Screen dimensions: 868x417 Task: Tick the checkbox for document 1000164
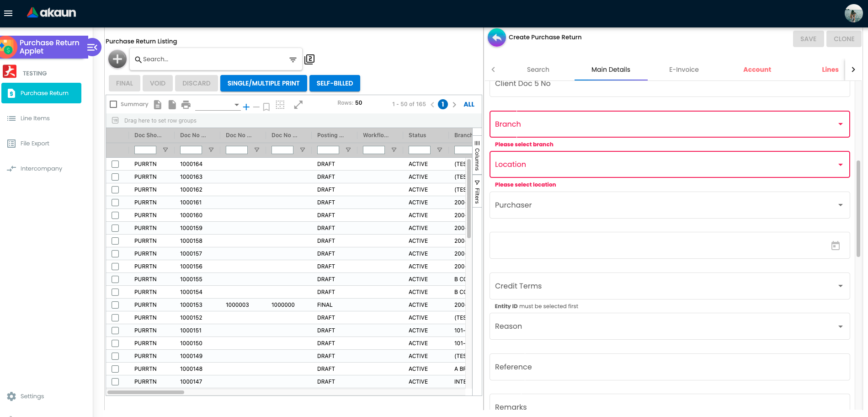(115, 164)
